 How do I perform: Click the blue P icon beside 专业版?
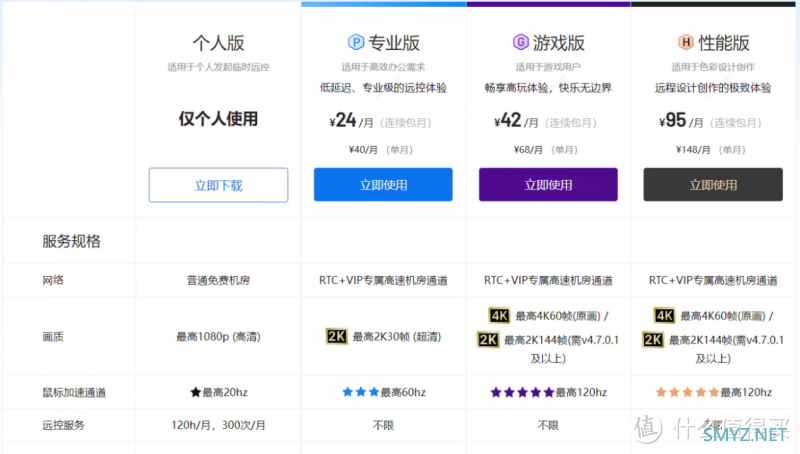[x=356, y=42]
